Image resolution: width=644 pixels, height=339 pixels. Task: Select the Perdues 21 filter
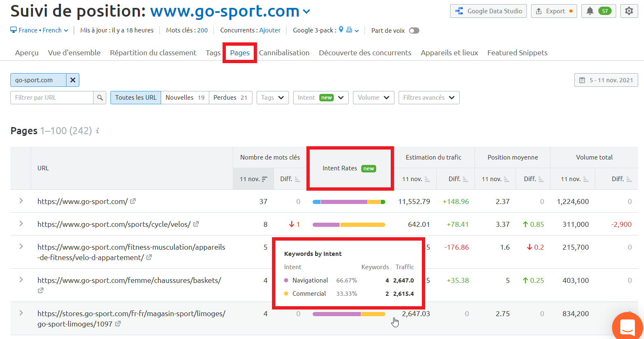230,98
